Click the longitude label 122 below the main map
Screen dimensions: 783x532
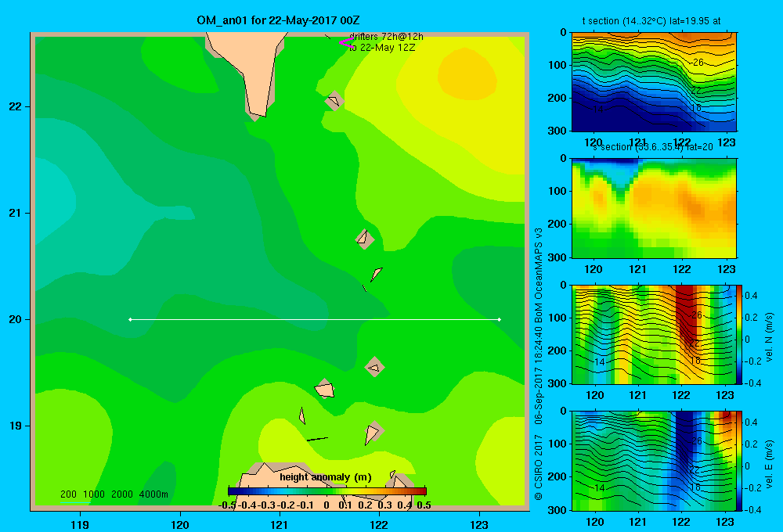coord(379,524)
